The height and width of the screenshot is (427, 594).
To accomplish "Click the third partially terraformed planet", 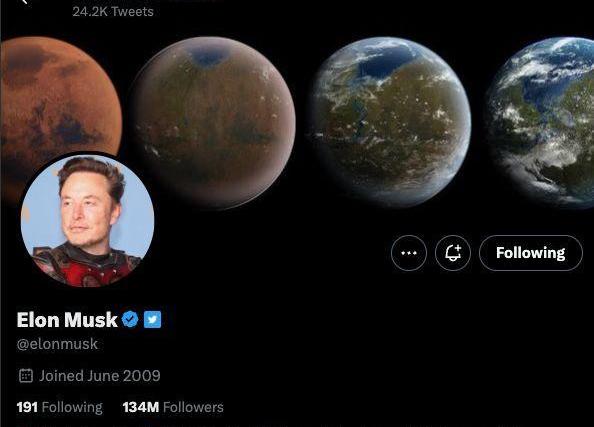I will click(x=391, y=122).
